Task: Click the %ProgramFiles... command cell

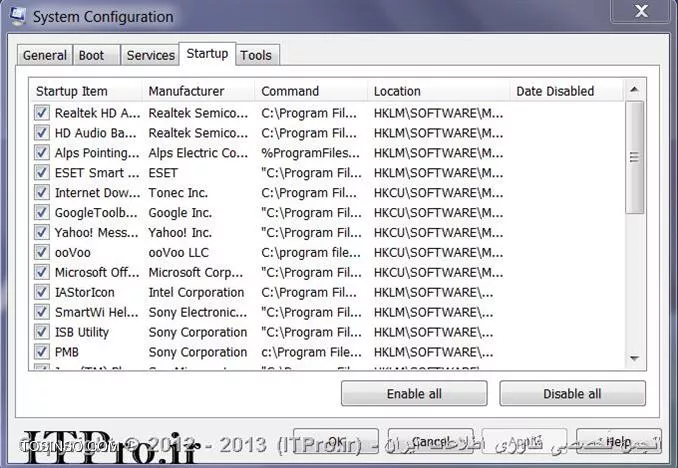Action: pos(310,153)
